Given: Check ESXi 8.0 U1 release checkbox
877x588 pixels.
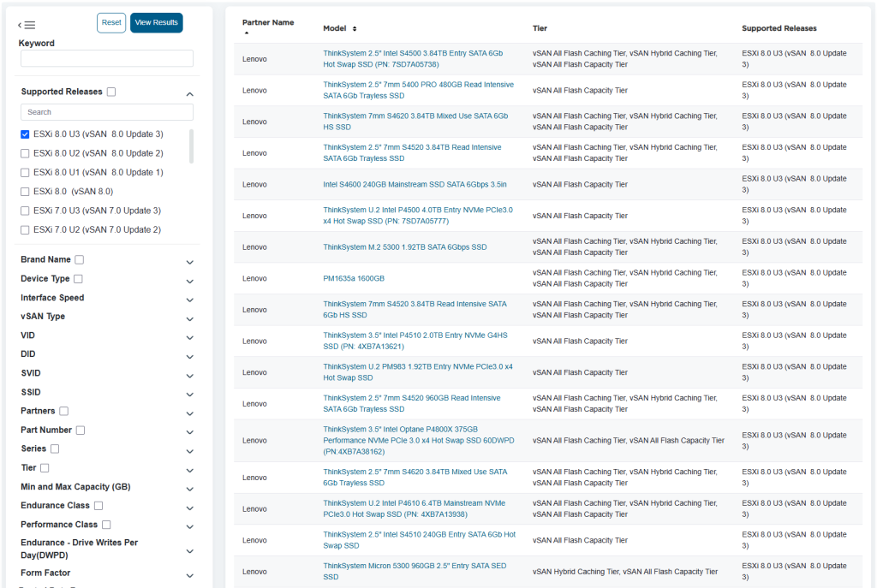Looking at the screenshot, I should click(25, 173).
